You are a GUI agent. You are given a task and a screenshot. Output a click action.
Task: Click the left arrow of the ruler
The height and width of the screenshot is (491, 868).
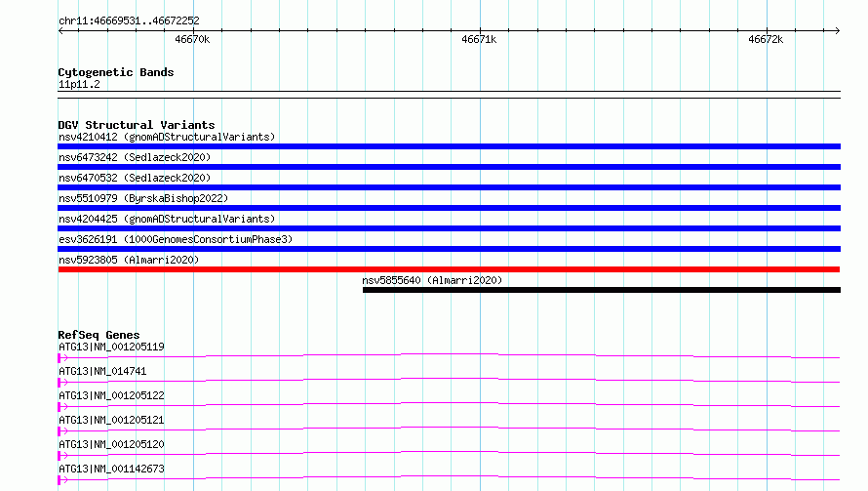[60, 30]
